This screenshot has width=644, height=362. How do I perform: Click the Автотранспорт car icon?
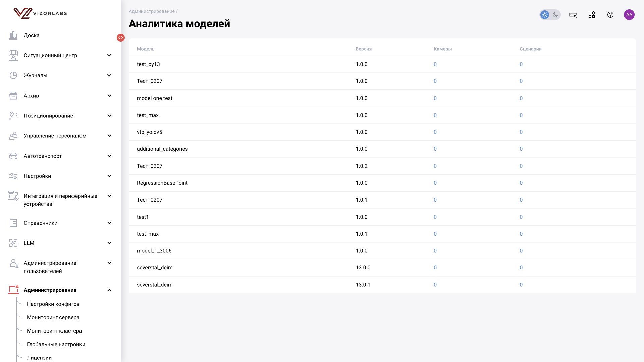click(x=13, y=156)
